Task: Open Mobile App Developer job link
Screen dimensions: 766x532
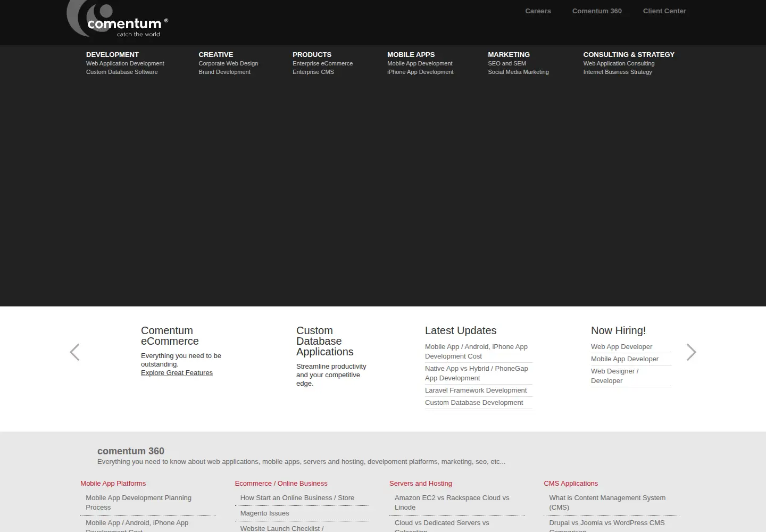Action: [x=625, y=359]
